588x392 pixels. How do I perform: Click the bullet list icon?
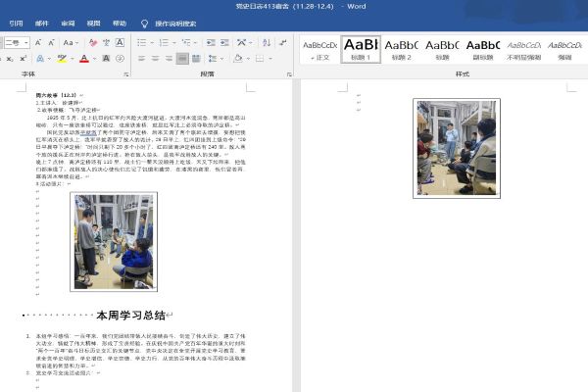[141, 43]
